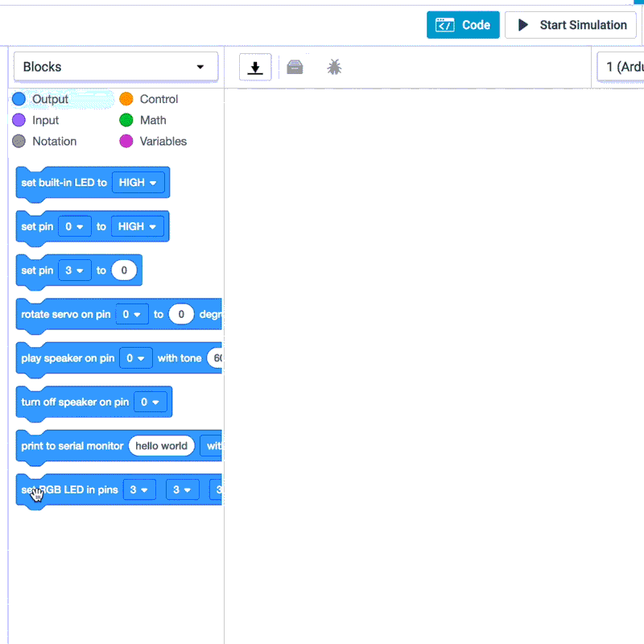Screen dimensions: 644x644
Task: Click degrees value field on servo block
Action: click(x=181, y=314)
